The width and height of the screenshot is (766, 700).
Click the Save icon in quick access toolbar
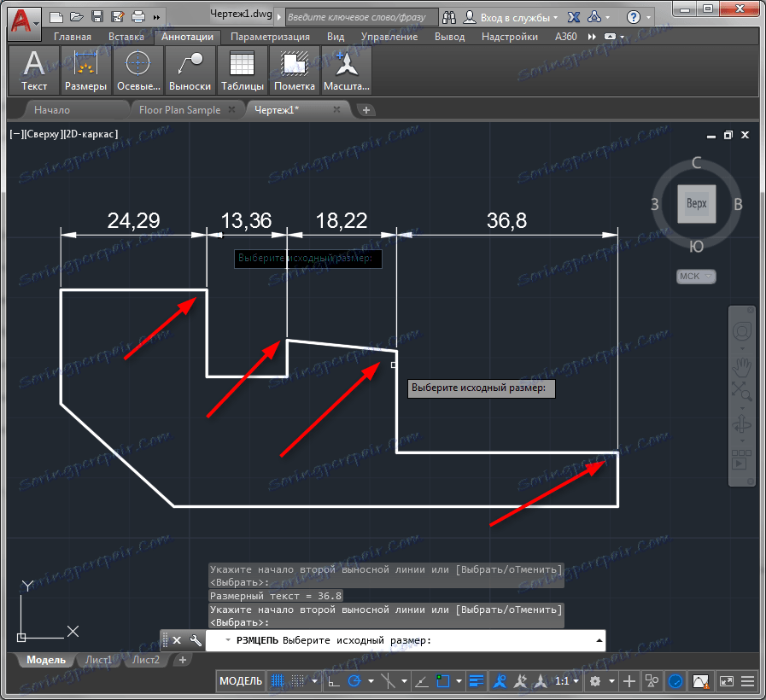pyautogui.click(x=97, y=18)
